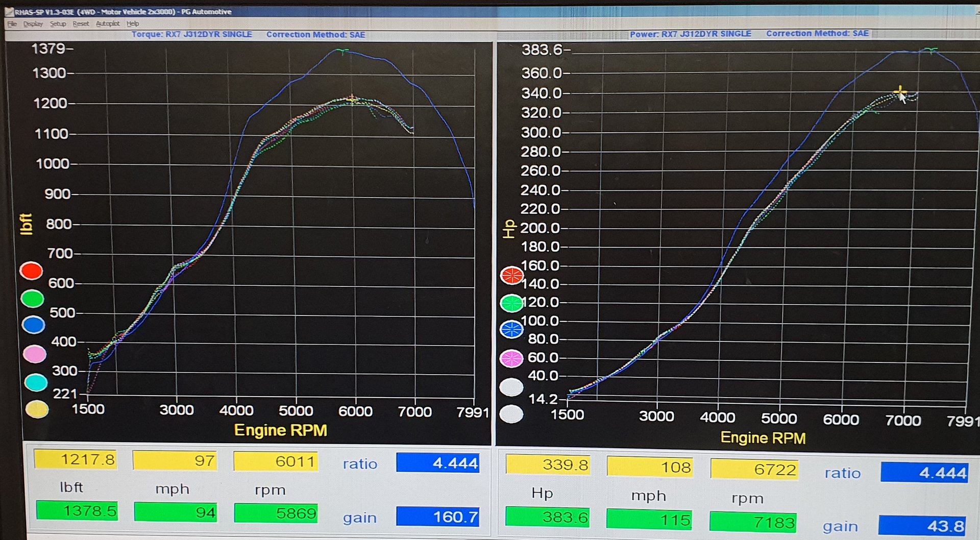This screenshot has height=540, width=980.
Task: Click the pink run circle in torque graph
Action: [35, 354]
